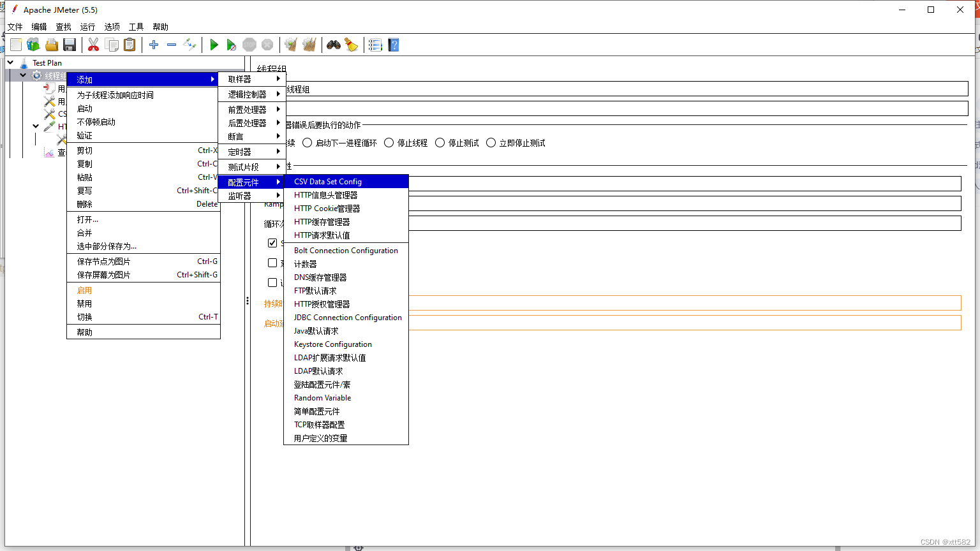Choose 用户定义的变量 from the submenu
Image resolution: width=980 pixels, height=551 pixels.
(346, 438)
